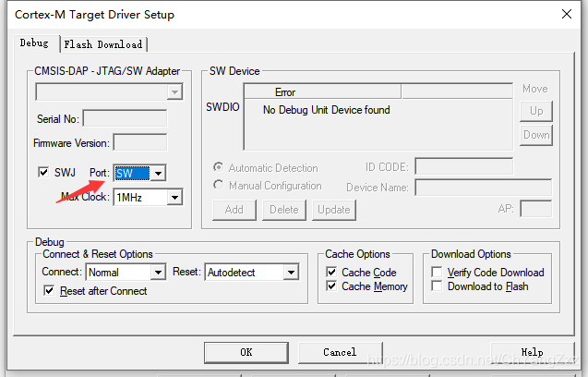
Task: Toggle Reset after Connect checkbox
Action: pos(49,291)
